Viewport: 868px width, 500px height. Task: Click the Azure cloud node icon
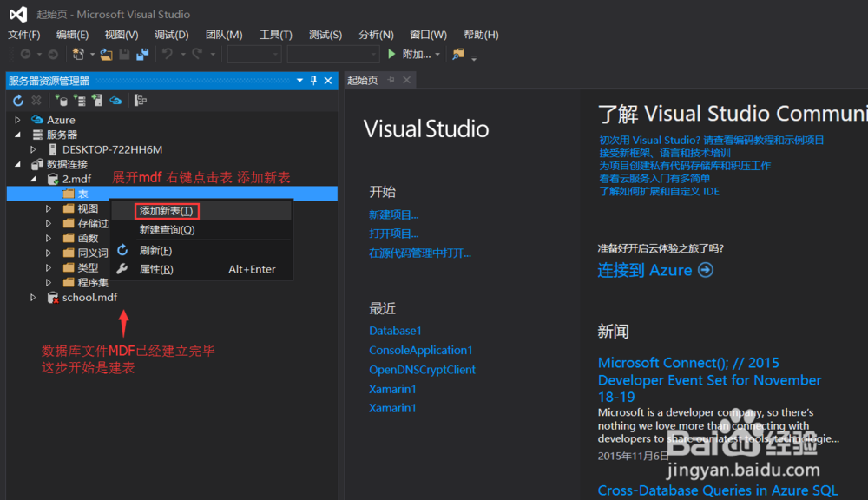[x=37, y=120]
